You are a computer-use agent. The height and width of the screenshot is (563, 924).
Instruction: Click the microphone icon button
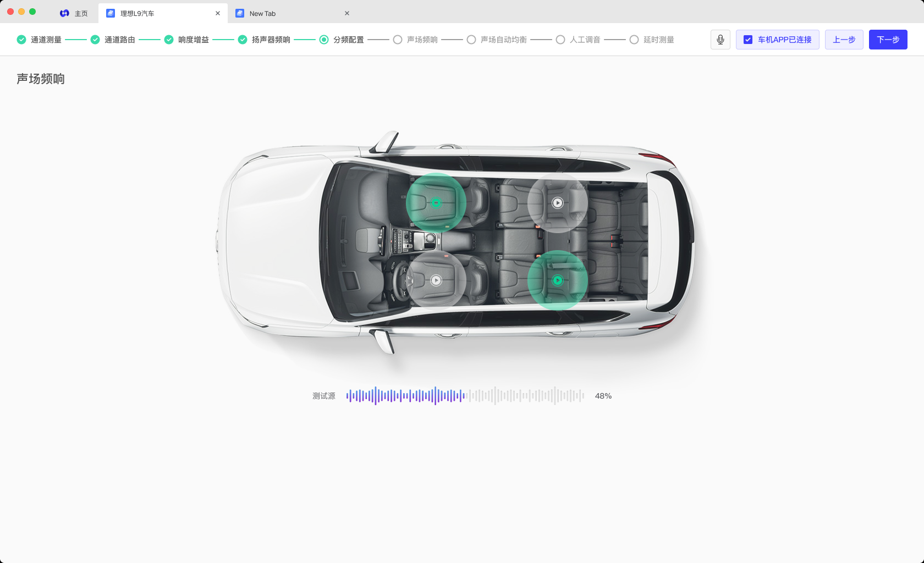click(720, 40)
